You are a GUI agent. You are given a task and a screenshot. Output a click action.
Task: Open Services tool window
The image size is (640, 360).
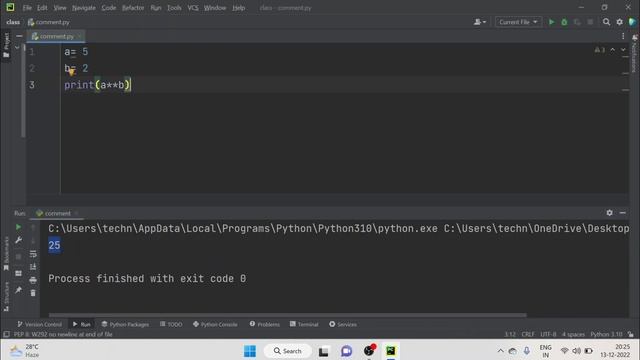pyautogui.click(x=343, y=324)
